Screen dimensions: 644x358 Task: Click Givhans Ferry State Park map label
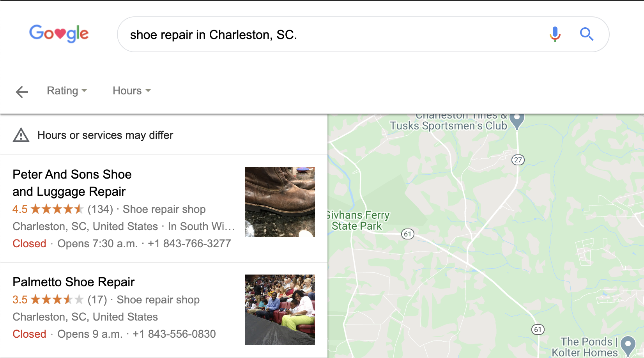pyautogui.click(x=357, y=221)
